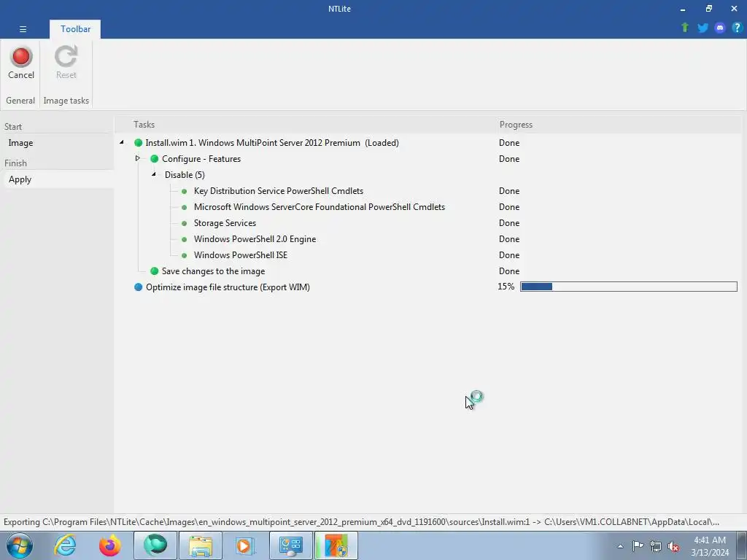
Task: Click the Tasks column header
Action: click(306, 125)
